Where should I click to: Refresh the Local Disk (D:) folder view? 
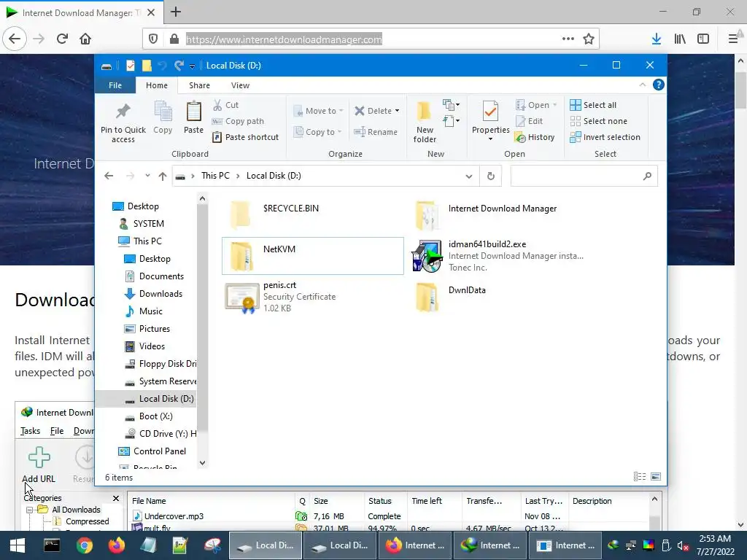(491, 176)
